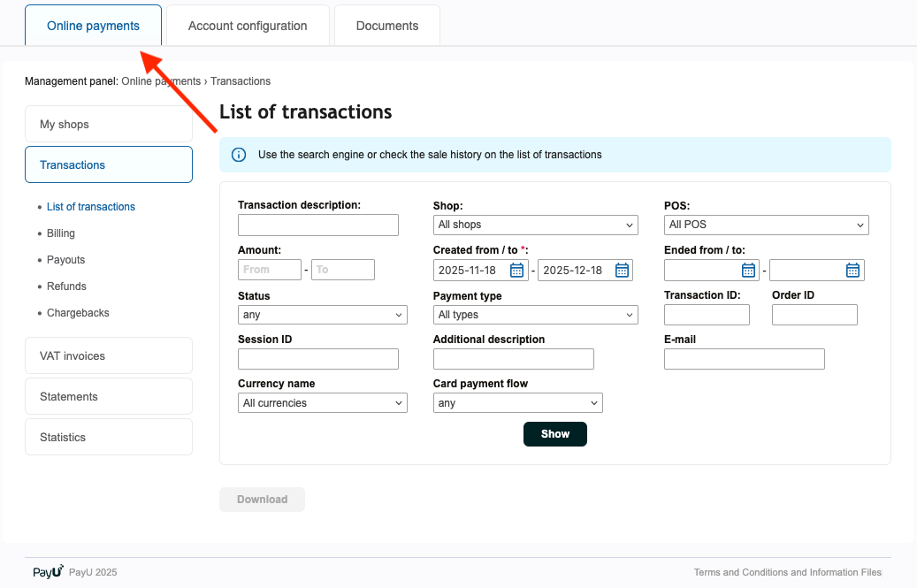Go to Refunds in sidebar

coord(66,286)
